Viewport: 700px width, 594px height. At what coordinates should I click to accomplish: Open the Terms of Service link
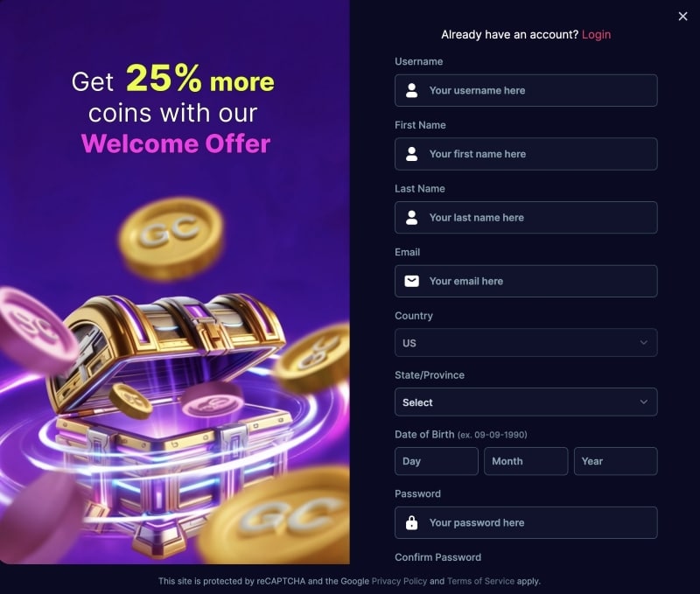[482, 581]
